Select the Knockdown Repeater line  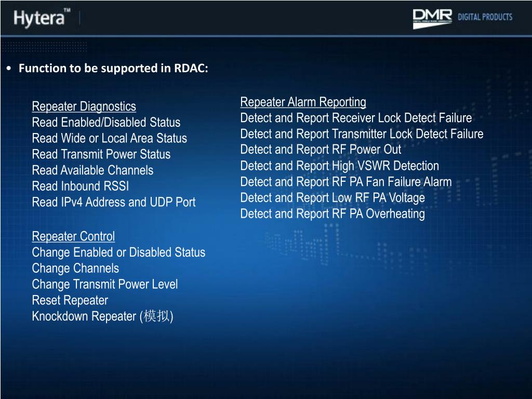tap(102, 316)
